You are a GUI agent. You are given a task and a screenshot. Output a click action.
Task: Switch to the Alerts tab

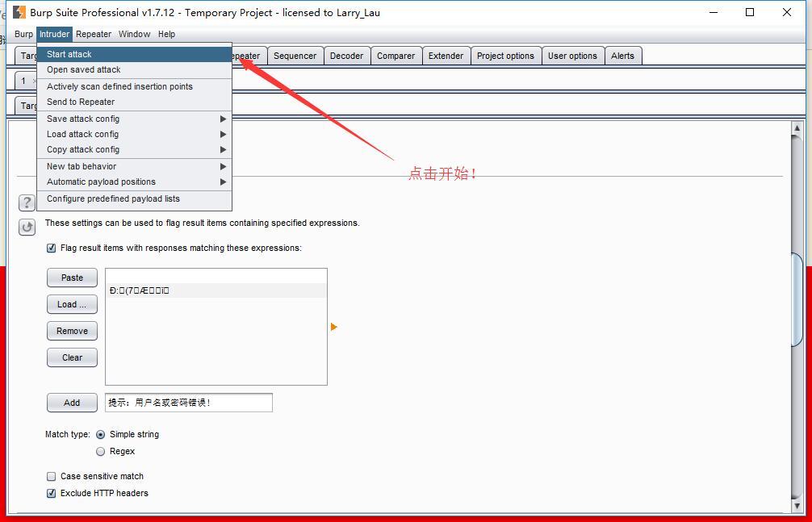tap(623, 56)
